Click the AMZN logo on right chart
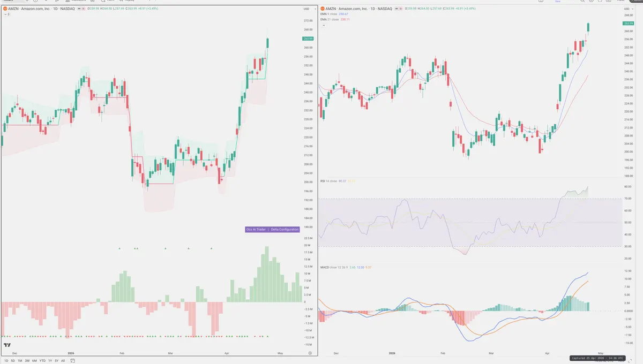 coord(323,9)
